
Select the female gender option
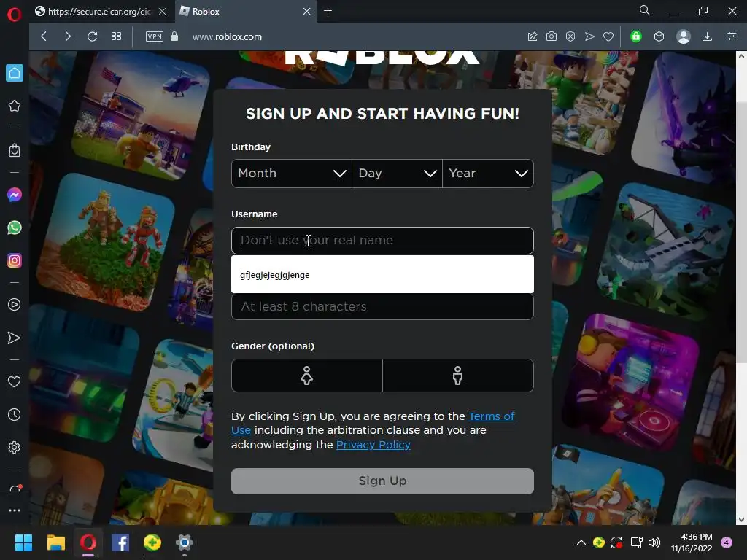(307, 376)
